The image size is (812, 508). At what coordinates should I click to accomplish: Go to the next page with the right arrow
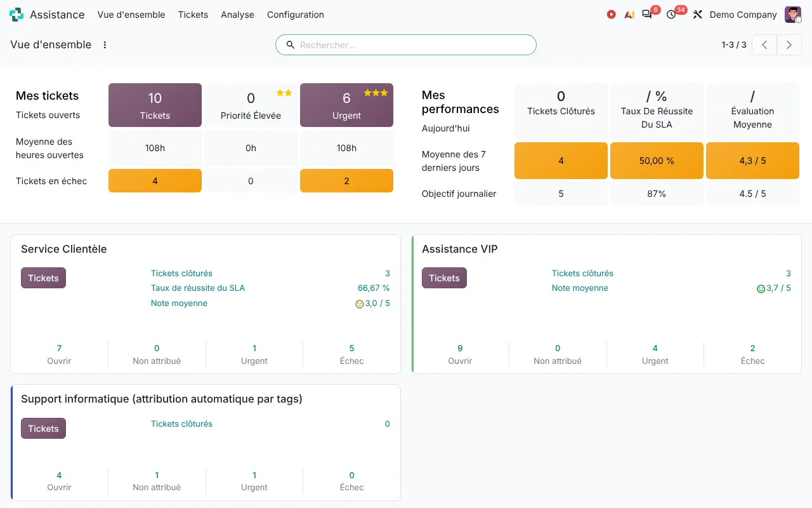click(x=789, y=45)
